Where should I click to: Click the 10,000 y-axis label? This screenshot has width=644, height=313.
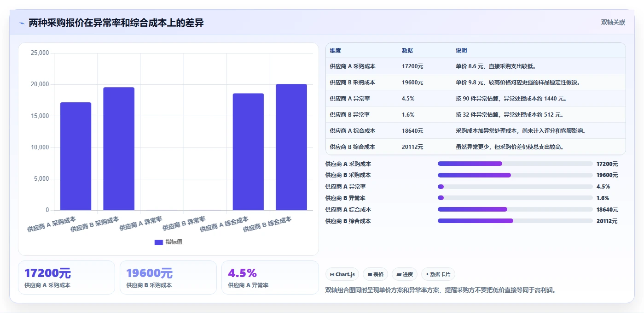tap(40, 148)
